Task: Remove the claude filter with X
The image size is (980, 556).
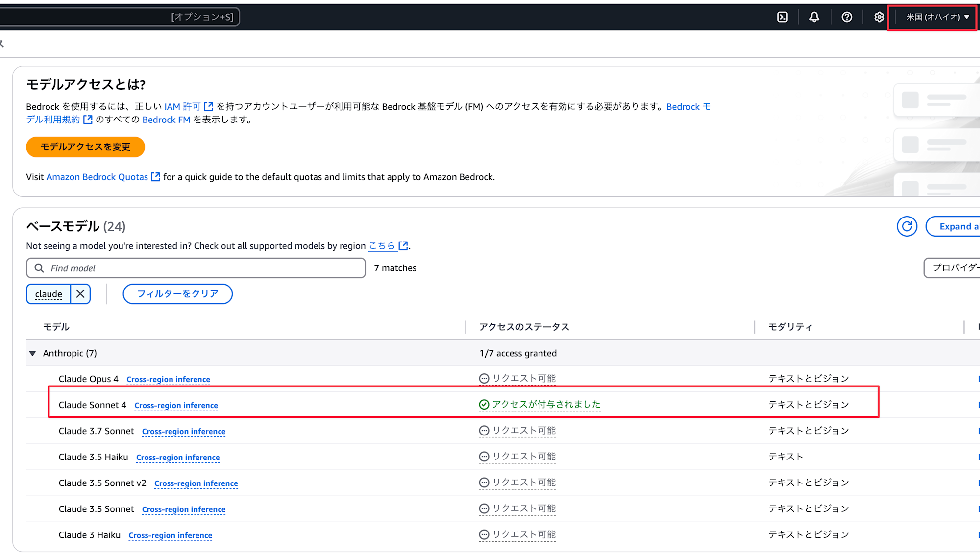Action: [80, 294]
